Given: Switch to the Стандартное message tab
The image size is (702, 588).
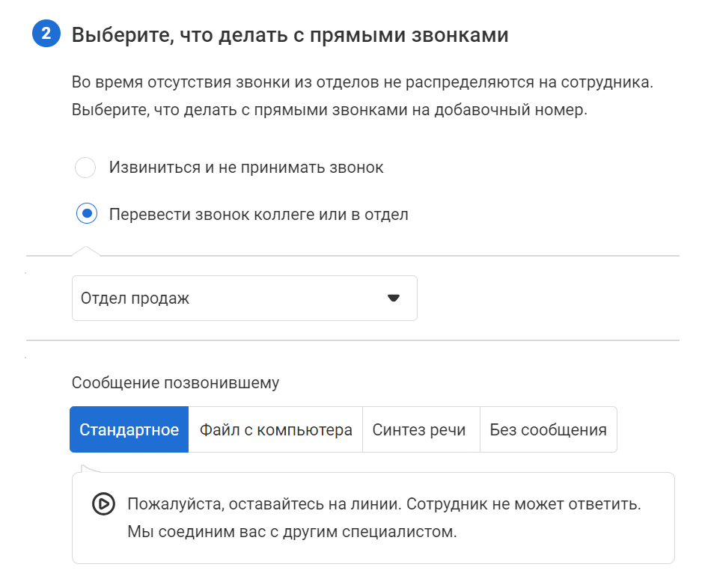Looking at the screenshot, I should [129, 430].
